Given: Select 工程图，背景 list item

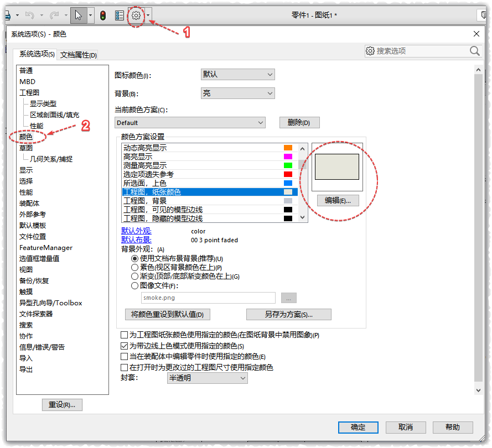Looking at the screenshot, I should click(x=210, y=201).
